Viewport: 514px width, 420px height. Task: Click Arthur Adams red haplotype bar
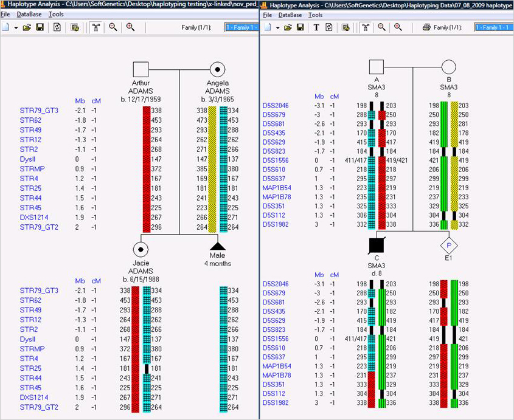click(147, 169)
